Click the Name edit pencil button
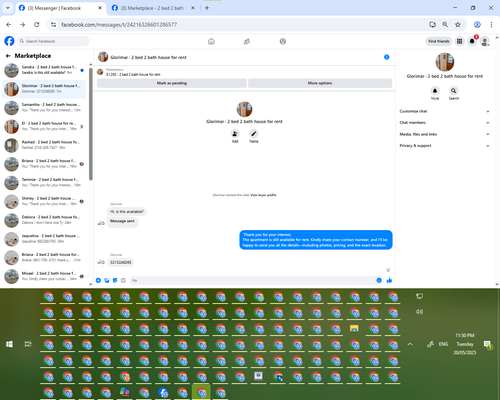This screenshot has height=400, width=500. pos(254,134)
